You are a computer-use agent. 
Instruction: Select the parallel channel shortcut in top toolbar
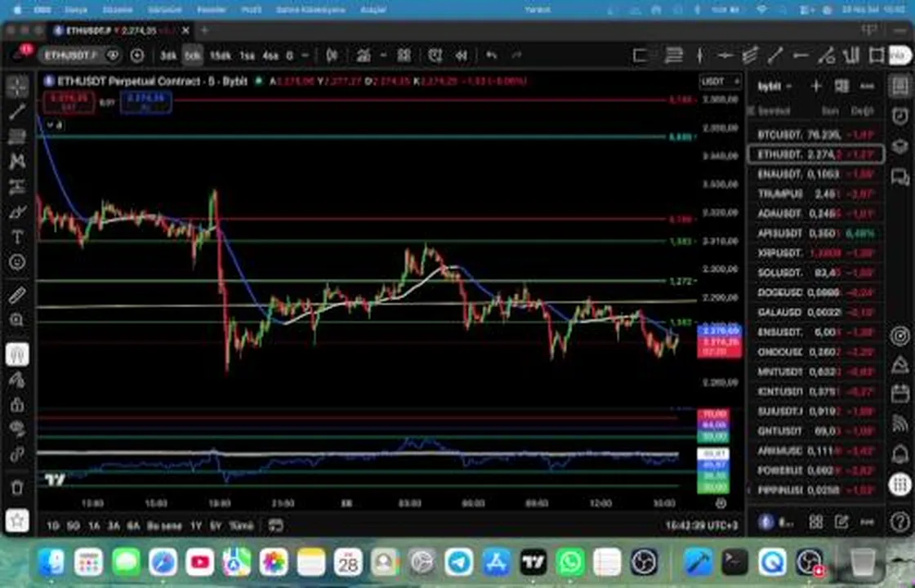(x=750, y=56)
